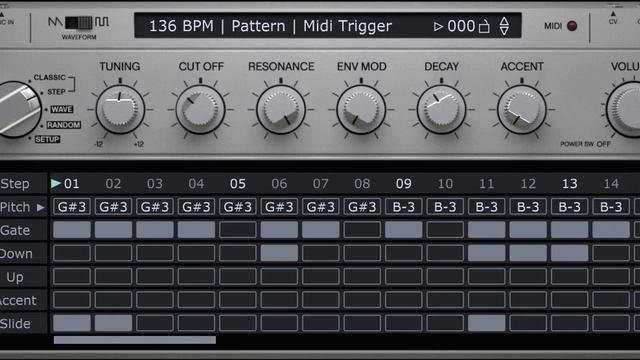The image size is (640, 360).
Task: Select step 05 in the Step row
Action: tap(238, 184)
